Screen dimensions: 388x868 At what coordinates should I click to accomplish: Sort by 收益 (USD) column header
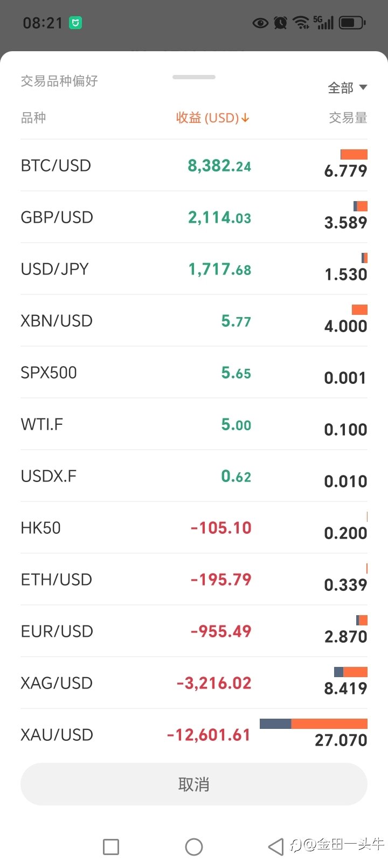click(x=213, y=118)
